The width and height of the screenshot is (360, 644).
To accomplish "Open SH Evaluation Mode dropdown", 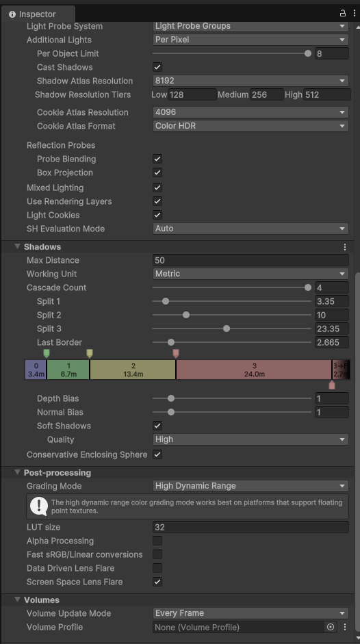I will coord(250,229).
